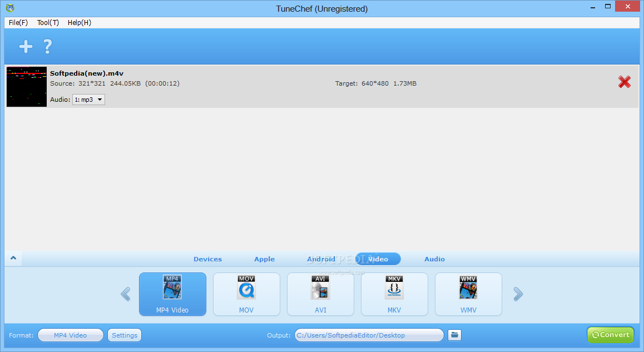644x352 pixels.
Task: Pick the AVI format icon
Action: pyautogui.click(x=320, y=294)
